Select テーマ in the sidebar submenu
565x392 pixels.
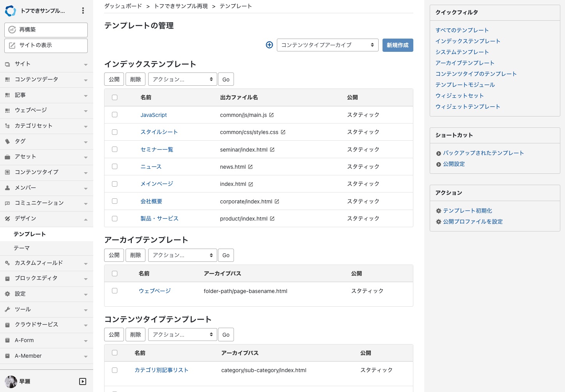click(22, 248)
